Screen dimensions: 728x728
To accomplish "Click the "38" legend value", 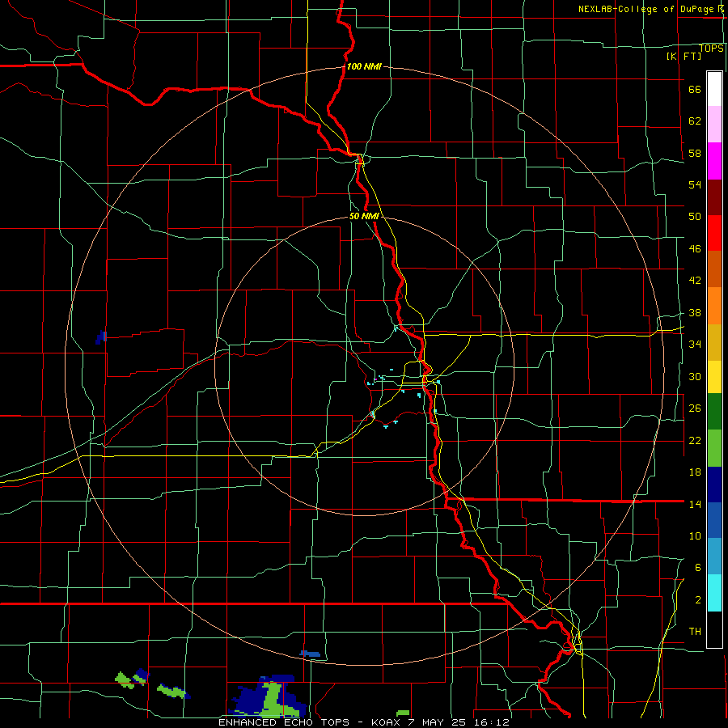I will [695, 312].
